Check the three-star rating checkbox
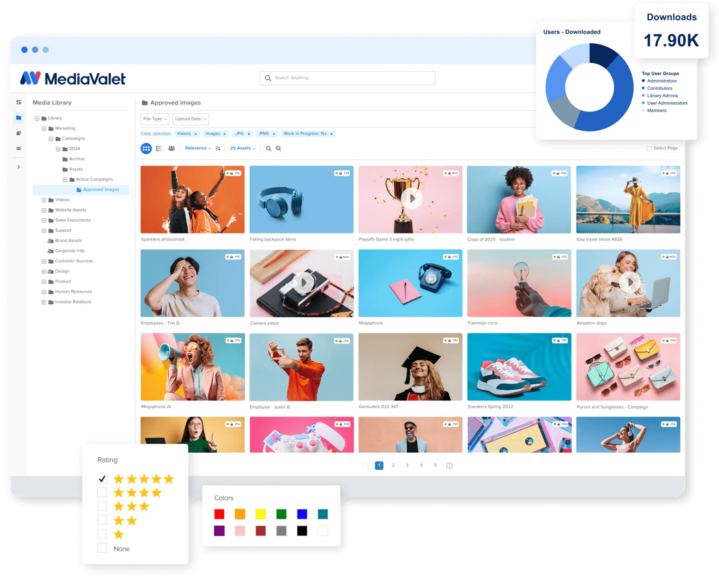This screenshot has width=719, height=588. (102, 506)
